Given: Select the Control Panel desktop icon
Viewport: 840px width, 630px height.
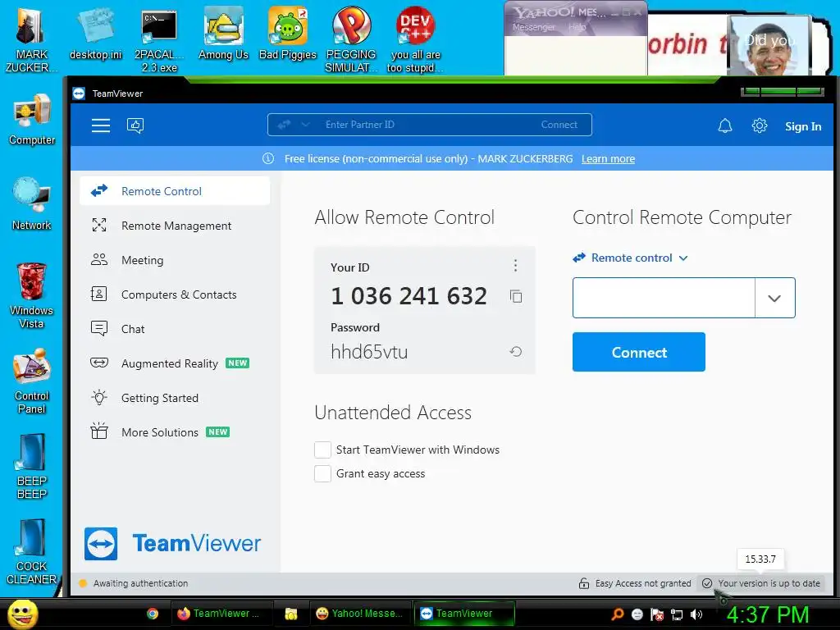Looking at the screenshot, I should [x=32, y=381].
